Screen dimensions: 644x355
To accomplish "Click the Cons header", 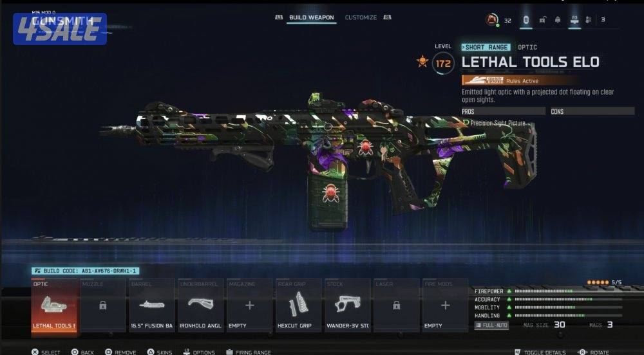I will (x=592, y=111).
